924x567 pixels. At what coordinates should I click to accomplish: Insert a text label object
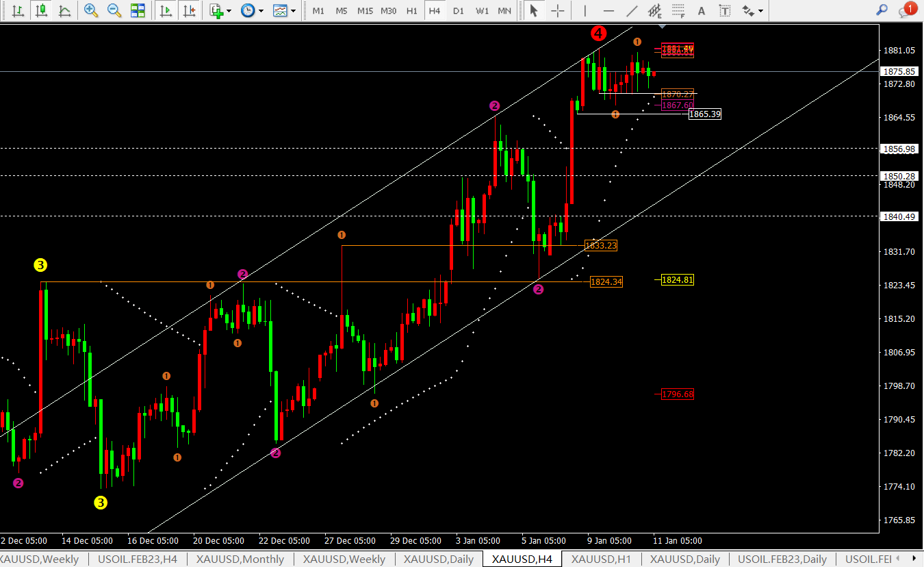coord(725,10)
